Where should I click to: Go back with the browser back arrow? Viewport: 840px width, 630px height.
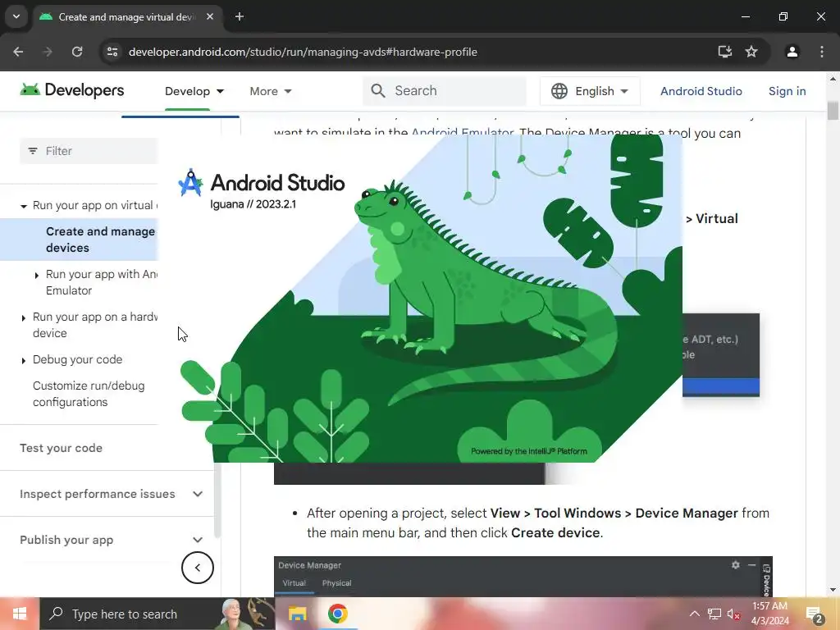[x=18, y=52]
